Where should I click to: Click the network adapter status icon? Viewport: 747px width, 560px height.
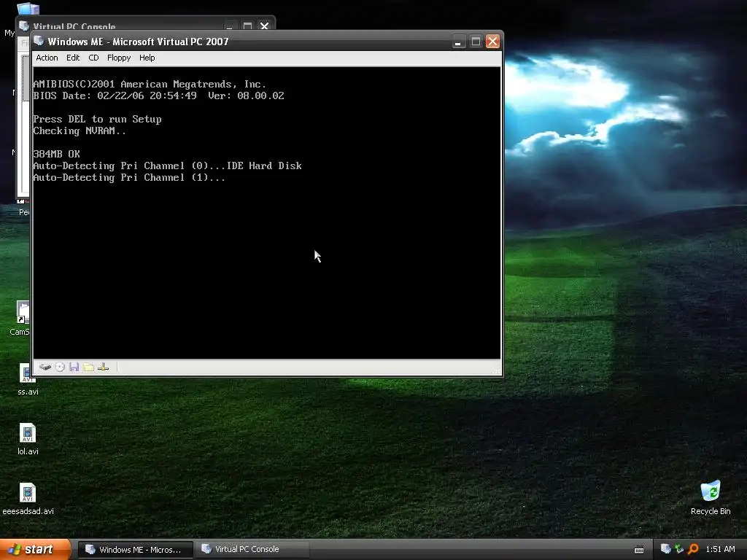click(x=104, y=367)
